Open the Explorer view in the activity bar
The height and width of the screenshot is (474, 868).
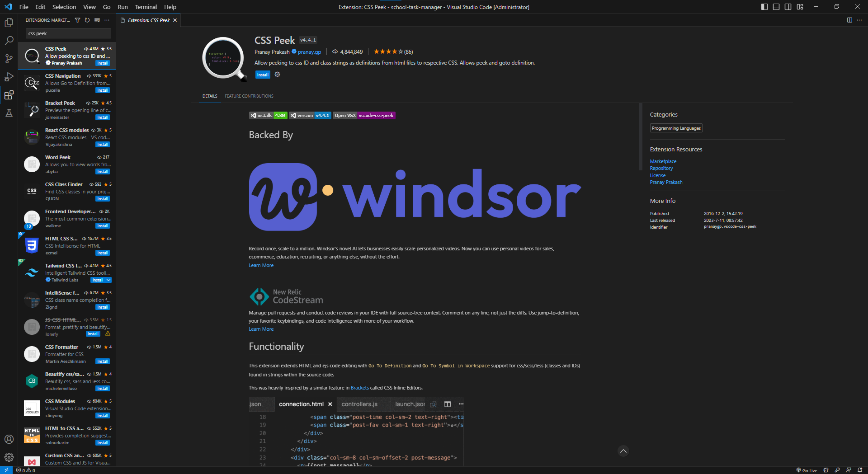(x=9, y=23)
